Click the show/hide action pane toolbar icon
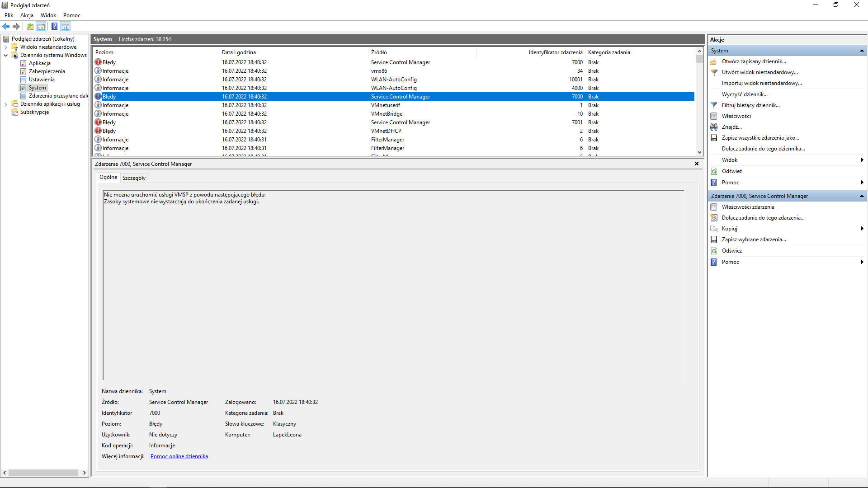 coord(66,26)
